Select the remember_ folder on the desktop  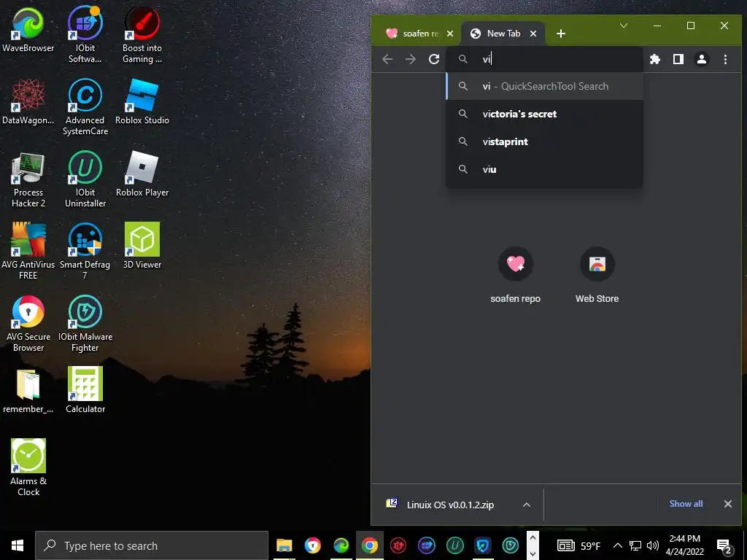(28, 391)
